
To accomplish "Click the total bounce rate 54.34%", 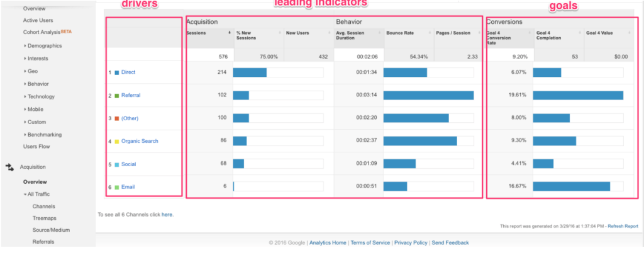I will click(x=419, y=57).
